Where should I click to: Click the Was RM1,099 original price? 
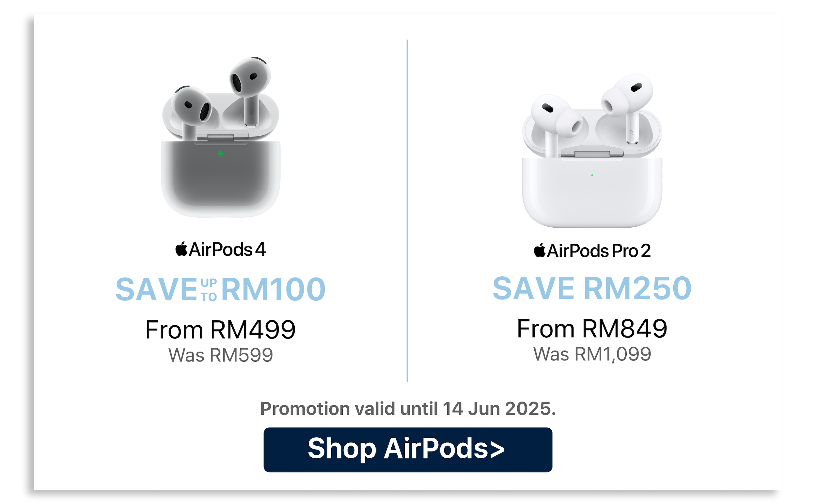coord(592,354)
